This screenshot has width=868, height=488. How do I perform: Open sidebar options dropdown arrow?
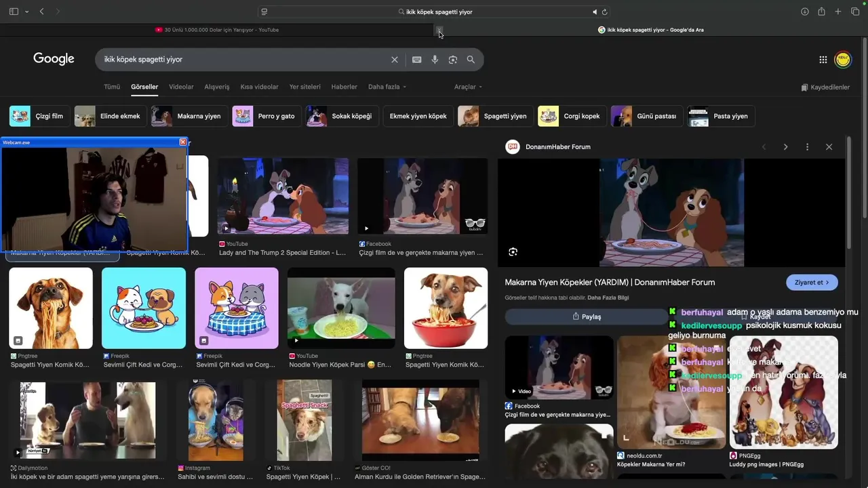[26, 12]
